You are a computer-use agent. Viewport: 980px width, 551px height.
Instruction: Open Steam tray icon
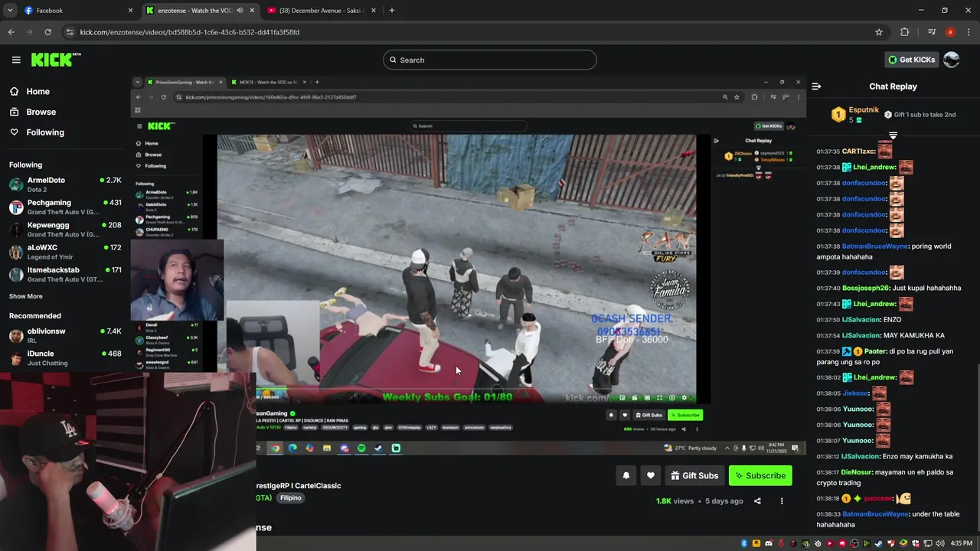(x=878, y=543)
